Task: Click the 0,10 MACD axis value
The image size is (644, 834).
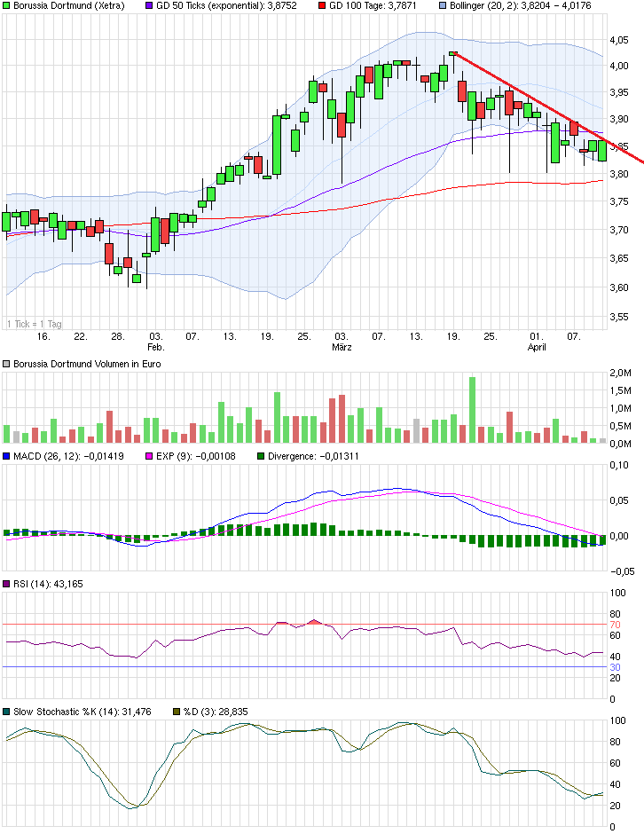Action: [x=619, y=465]
